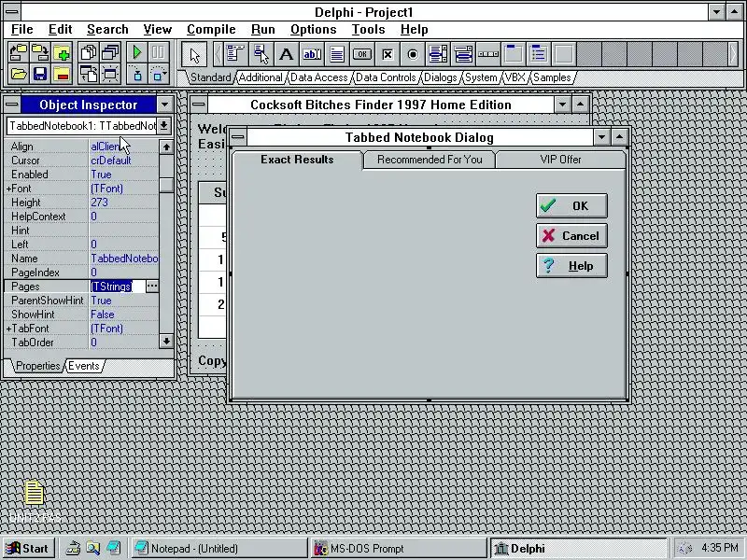Click Object Inspector scrollbar down arrow
The image size is (747, 560).
(x=166, y=341)
